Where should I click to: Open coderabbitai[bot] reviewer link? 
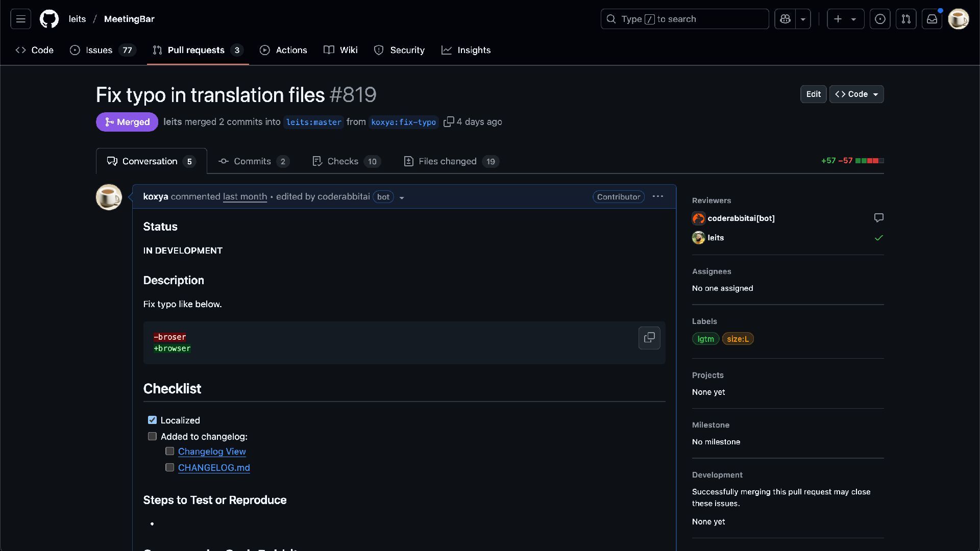[x=741, y=218]
